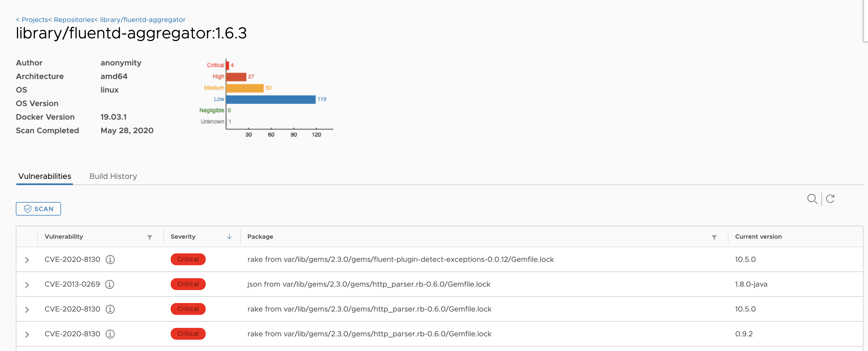Click the info icon beside the first CVE-2020-8130
The height and width of the screenshot is (351, 868).
tap(110, 260)
